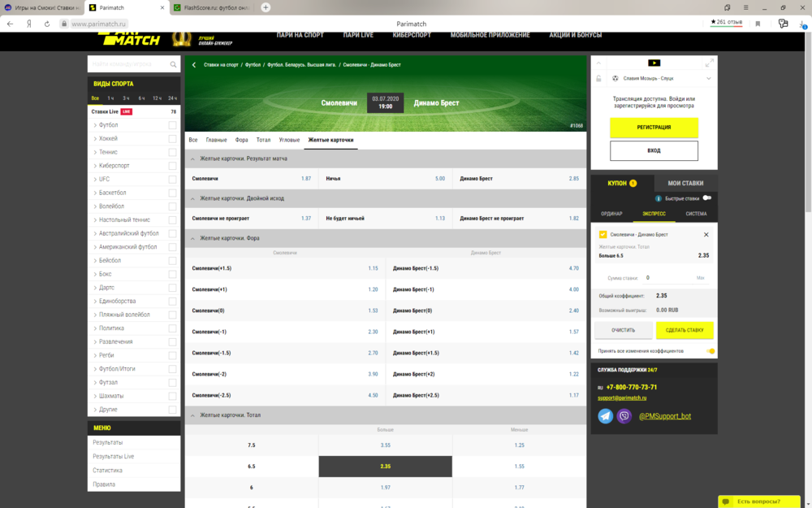Collapse the Желтые карточки. Результат матча section
Image resolution: width=812 pixels, height=508 pixels.
pyautogui.click(x=192, y=158)
